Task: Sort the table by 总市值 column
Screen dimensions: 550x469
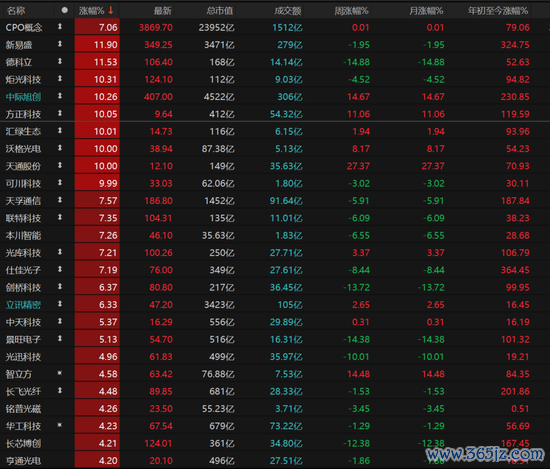Action: (x=220, y=11)
